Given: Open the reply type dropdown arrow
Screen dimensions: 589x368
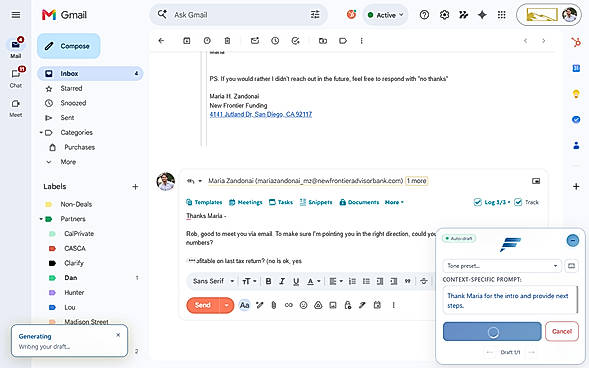Looking at the screenshot, I should pyautogui.click(x=200, y=181).
